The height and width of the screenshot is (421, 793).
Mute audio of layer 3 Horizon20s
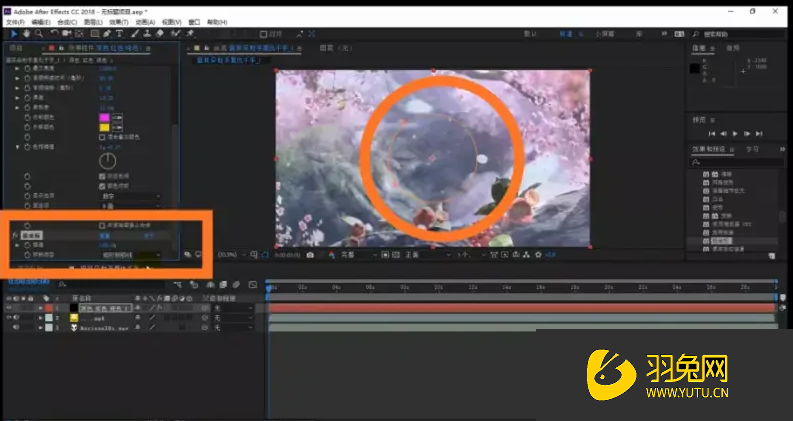16,327
